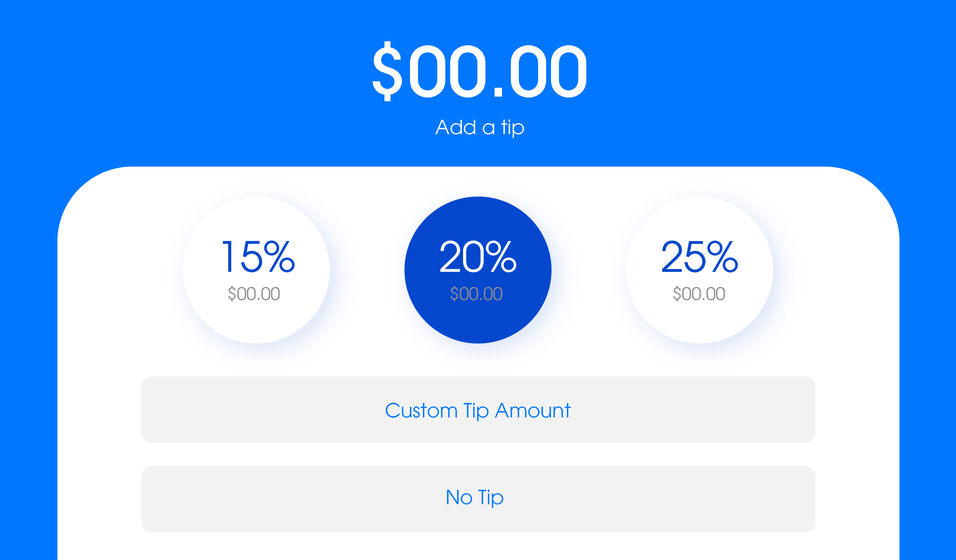Click the cents digits of the top total
Image resolution: width=956 pixels, height=560 pixels.
point(548,71)
